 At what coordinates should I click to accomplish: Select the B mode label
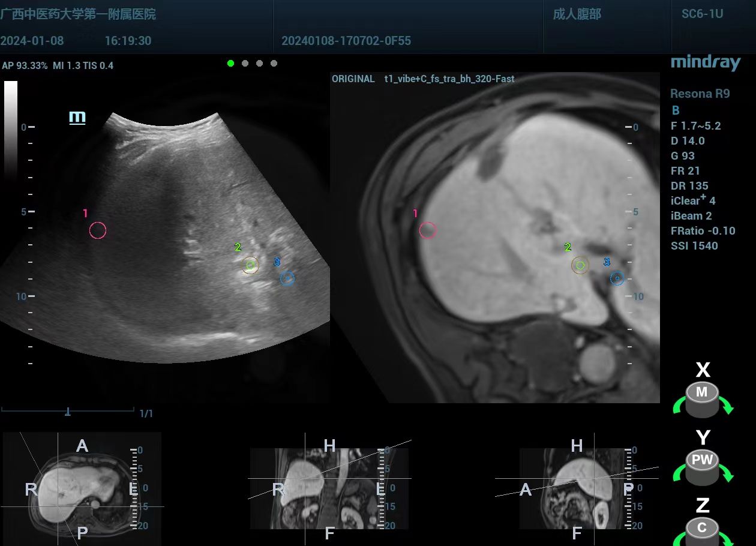point(676,110)
